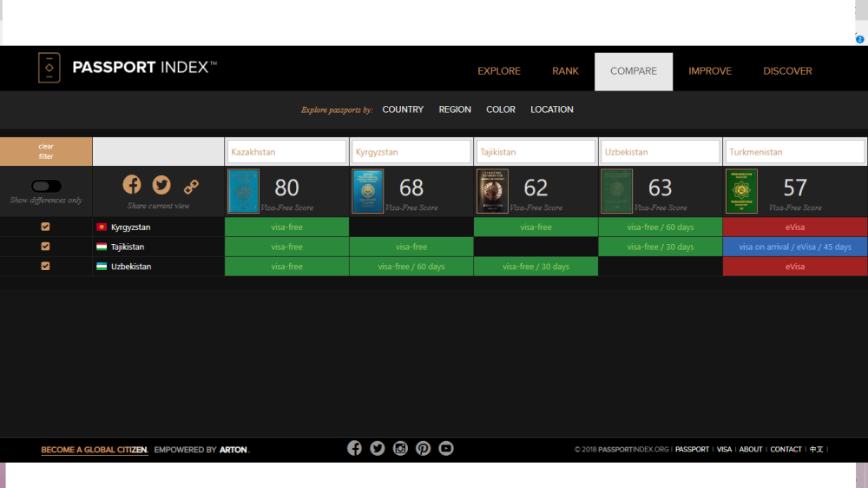Open the ARTON link in footer

(x=233, y=450)
